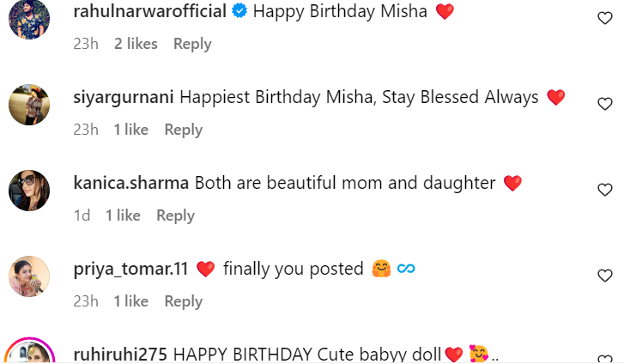Viewport: 624px width, 364px height.
Task: Reply to siyargurnani's comment
Action: 184,130
